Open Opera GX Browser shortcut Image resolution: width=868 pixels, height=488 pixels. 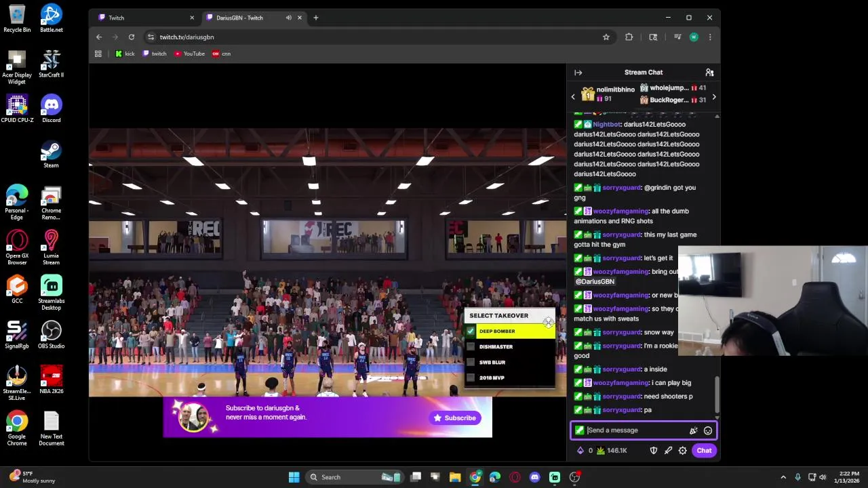(x=17, y=248)
